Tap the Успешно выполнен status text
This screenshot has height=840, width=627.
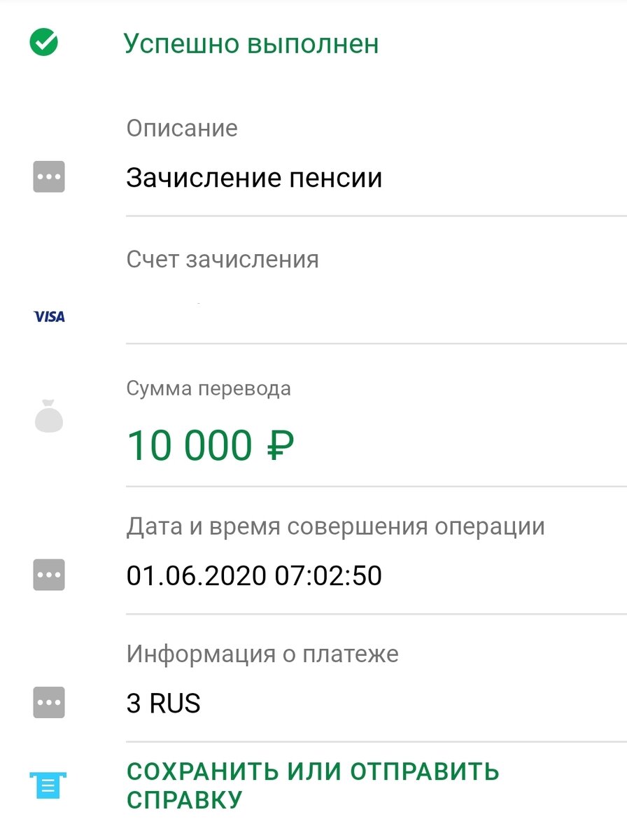point(251,43)
